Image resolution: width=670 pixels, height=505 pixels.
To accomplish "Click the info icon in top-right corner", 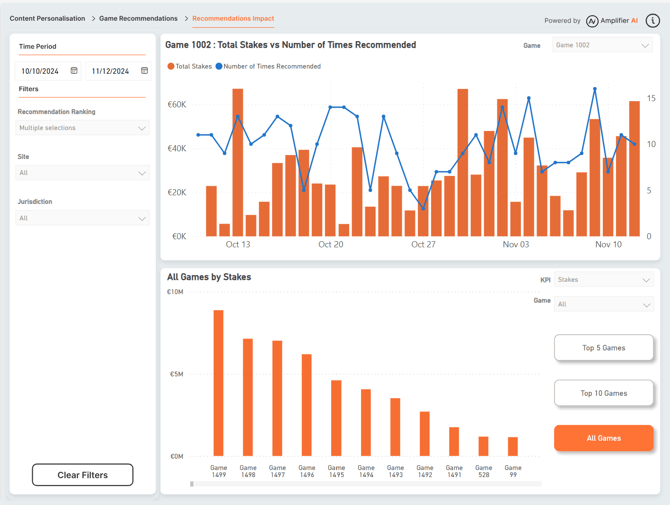I will [653, 20].
